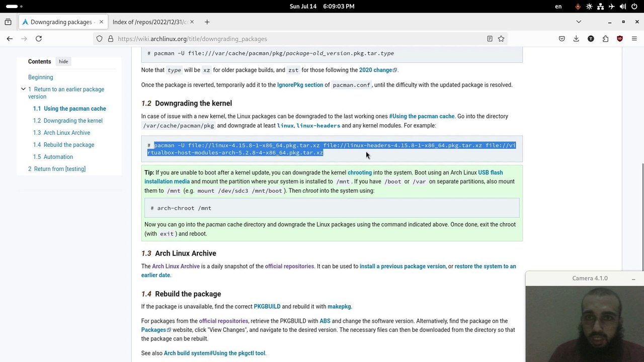Open the Firefox downloads panel
644x362 pixels.
(576, 39)
